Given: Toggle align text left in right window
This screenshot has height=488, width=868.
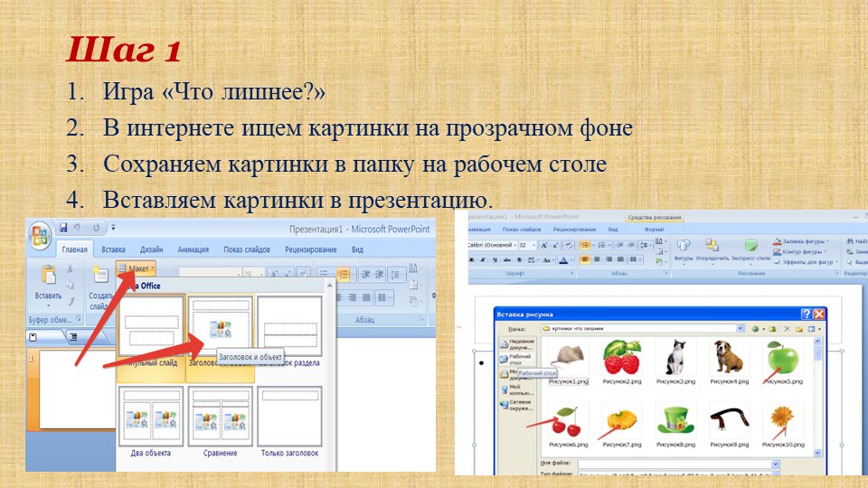Looking at the screenshot, I should (585, 259).
